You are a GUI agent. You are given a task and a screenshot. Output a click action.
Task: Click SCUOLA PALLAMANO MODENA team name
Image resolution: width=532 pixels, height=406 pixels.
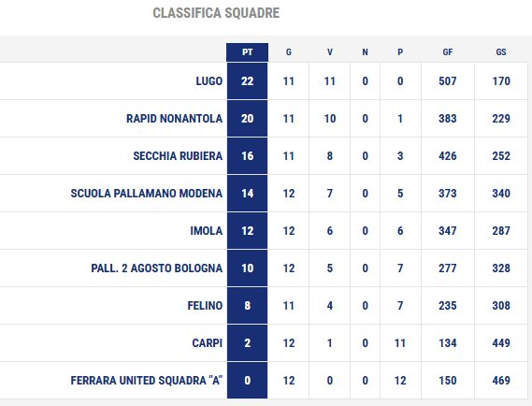pos(147,193)
